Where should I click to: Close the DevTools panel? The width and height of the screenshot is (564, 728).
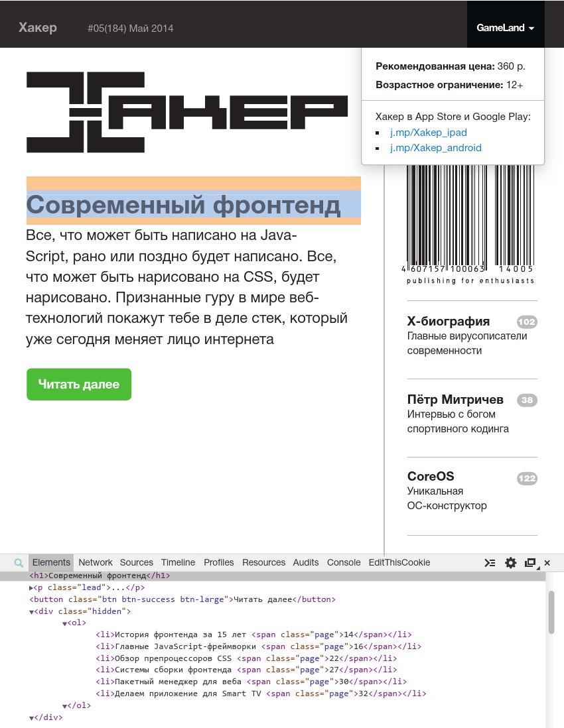(547, 563)
